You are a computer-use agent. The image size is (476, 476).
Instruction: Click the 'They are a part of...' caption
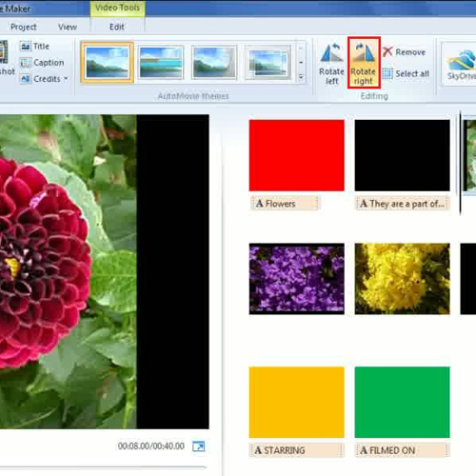pos(403,204)
